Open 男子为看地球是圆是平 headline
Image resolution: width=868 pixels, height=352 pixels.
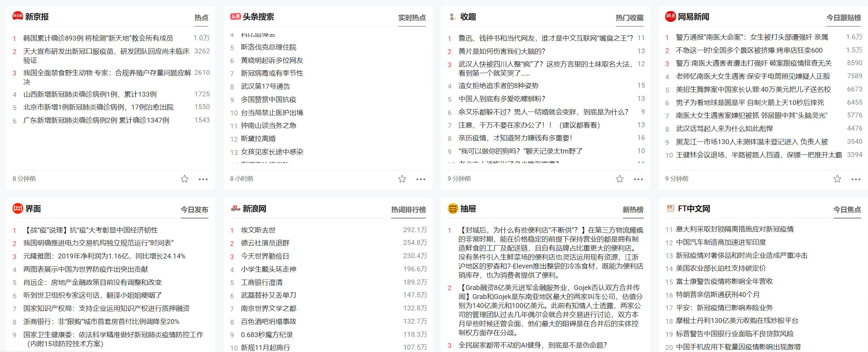(x=750, y=103)
